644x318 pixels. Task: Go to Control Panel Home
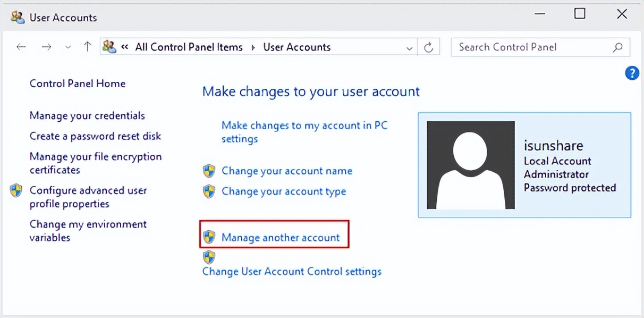(78, 83)
